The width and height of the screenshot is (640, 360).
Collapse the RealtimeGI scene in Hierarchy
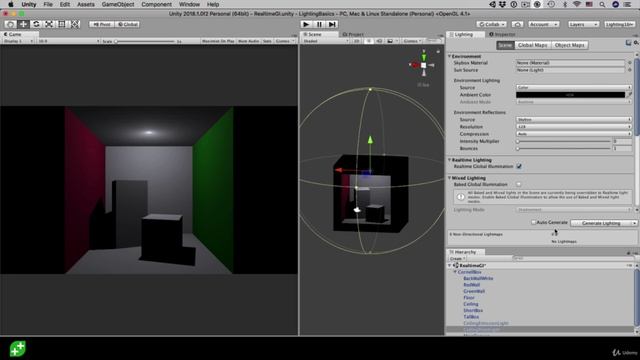pyautogui.click(x=450, y=266)
